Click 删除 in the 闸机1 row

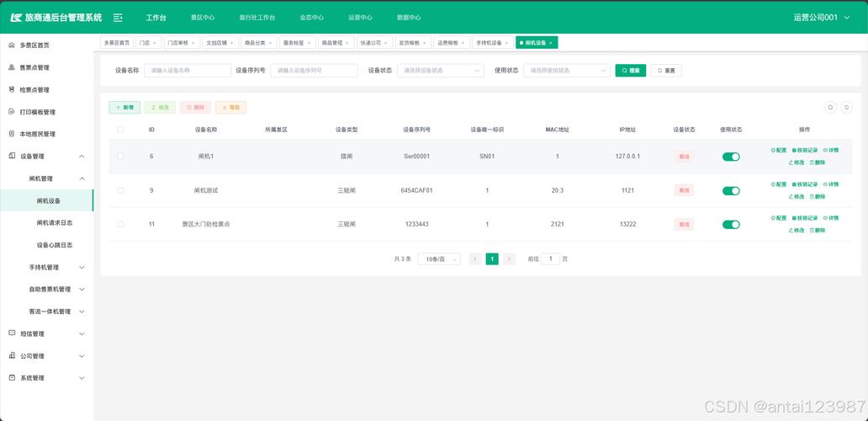[817, 163]
